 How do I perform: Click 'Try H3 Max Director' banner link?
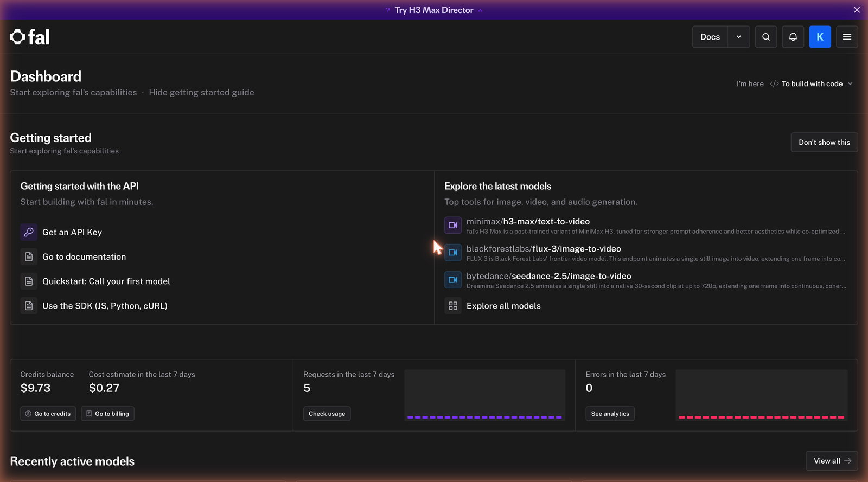point(434,10)
